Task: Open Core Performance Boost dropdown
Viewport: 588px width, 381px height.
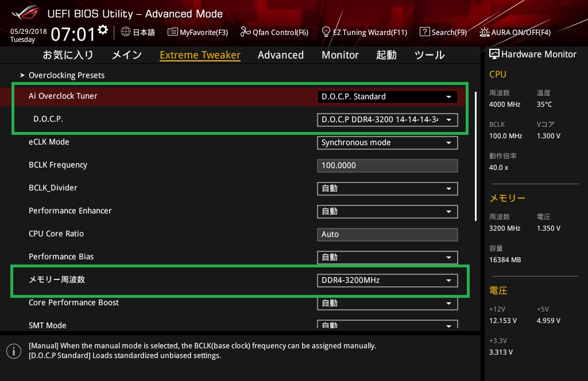Action: coord(388,304)
